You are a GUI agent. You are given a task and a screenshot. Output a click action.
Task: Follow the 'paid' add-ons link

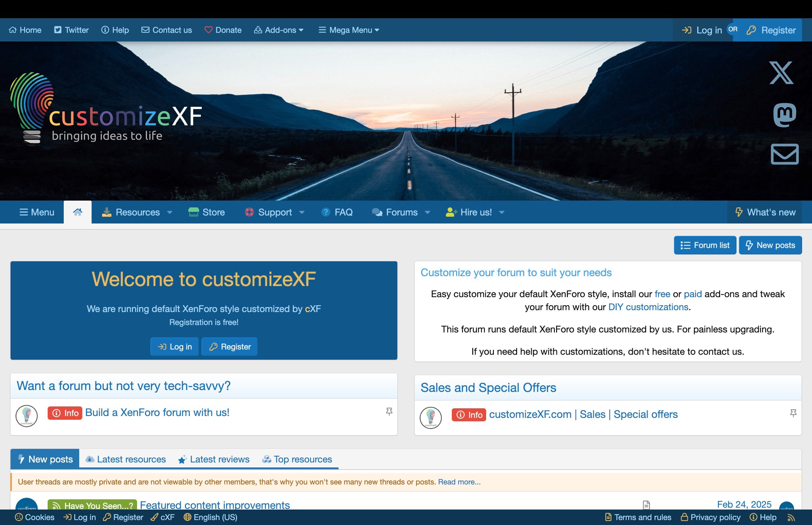click(693, 294)
